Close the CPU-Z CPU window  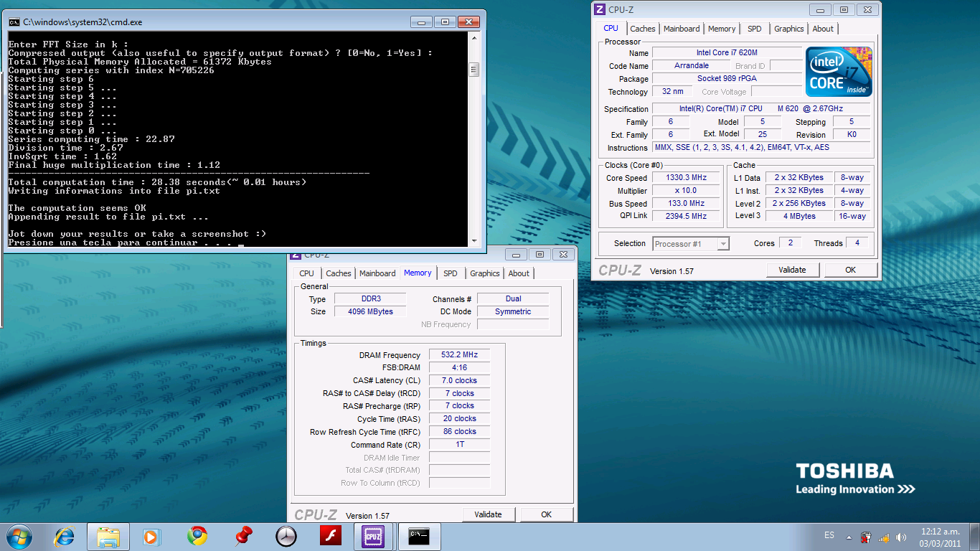[x=867, y=9]
